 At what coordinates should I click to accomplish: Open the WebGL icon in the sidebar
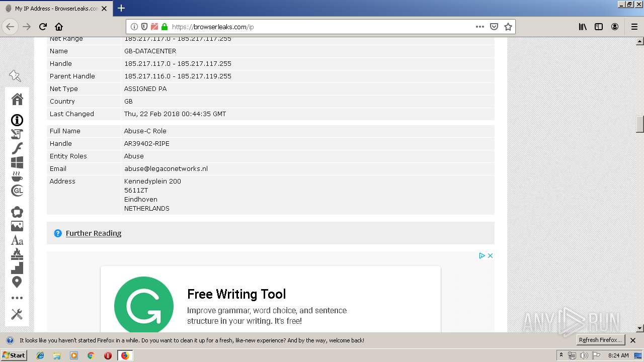[17, 191]
